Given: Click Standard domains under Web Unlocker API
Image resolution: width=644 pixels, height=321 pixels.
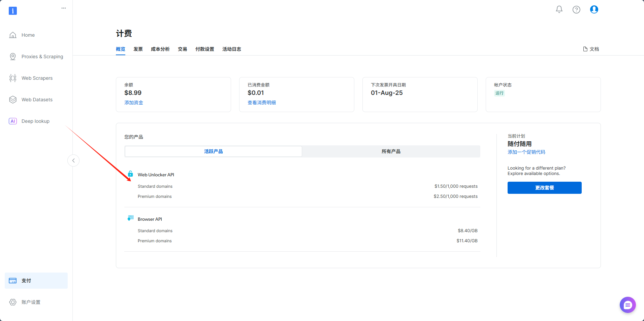Looking at the screenshot, I should pyautogui.click(x=155, y=186).
